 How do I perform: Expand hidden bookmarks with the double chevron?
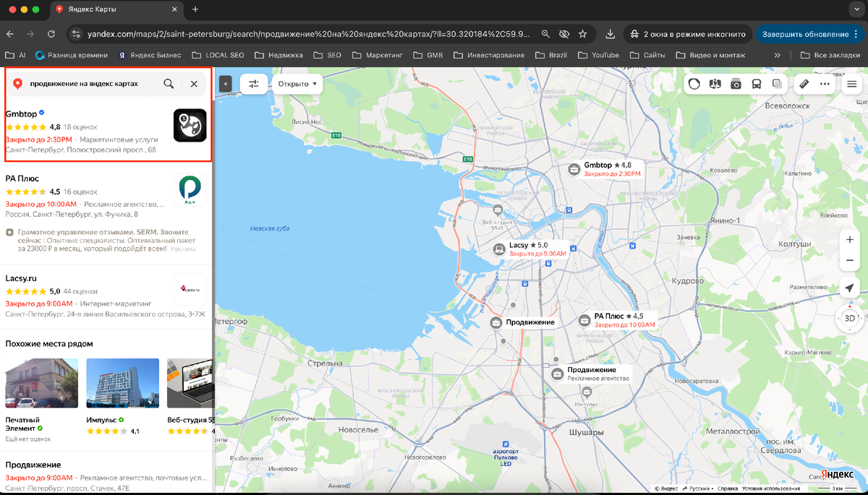tap(777, 55)
